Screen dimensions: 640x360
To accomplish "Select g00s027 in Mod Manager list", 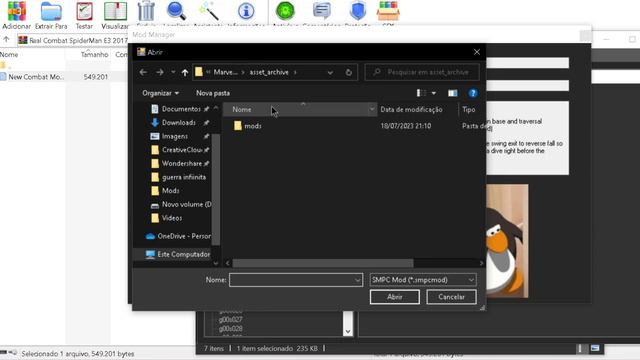I will point(231,320).
